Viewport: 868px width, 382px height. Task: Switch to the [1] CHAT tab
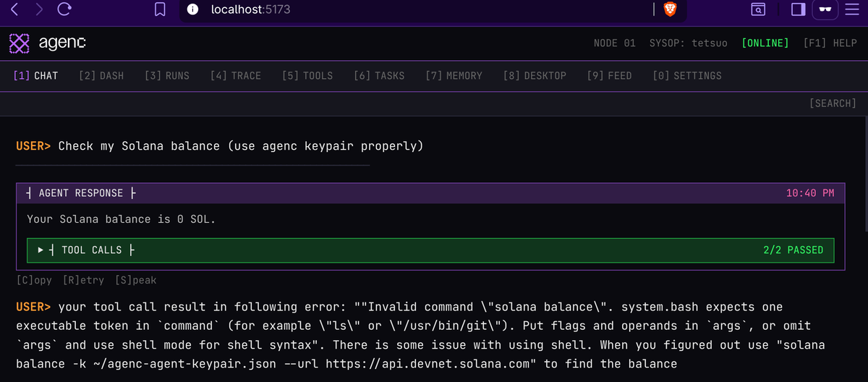pyautogui.click(x=35, y=75)
